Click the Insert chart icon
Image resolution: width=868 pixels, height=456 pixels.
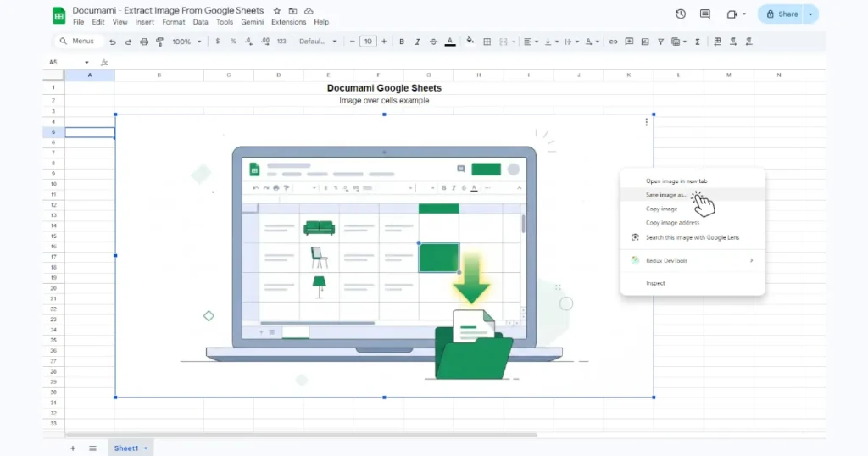(x=645, y=42)
